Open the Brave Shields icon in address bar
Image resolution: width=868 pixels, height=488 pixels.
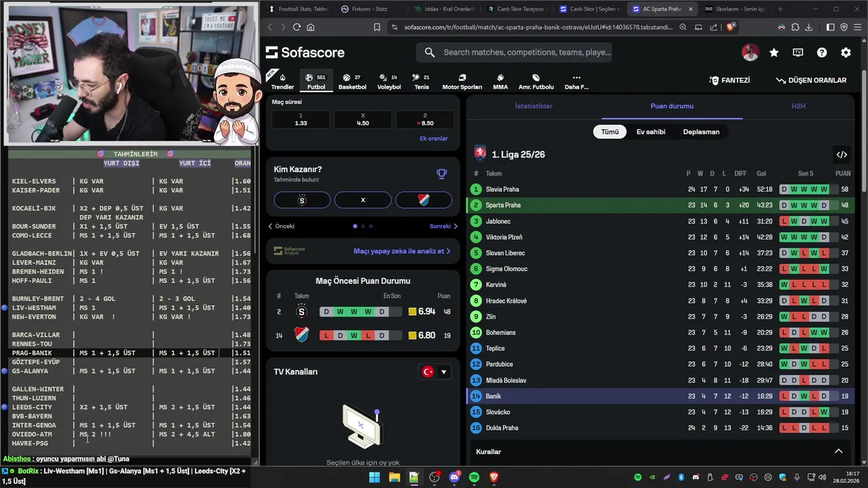[x=730, y=27]
